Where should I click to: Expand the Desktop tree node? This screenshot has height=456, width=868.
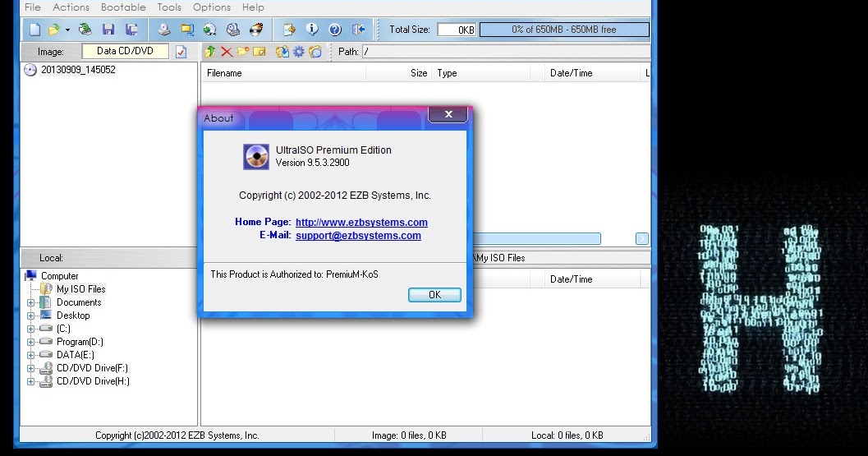pos(31,316)
